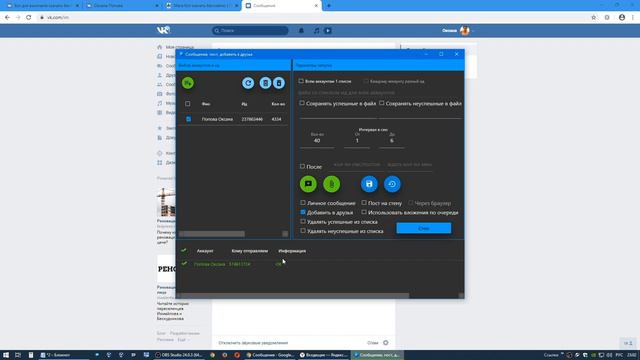The image size is (640, 360).
Task: Enable the 'Использовать вложения по очереди' checkbox
Action: pyautogui.click(x=364, y=212)
